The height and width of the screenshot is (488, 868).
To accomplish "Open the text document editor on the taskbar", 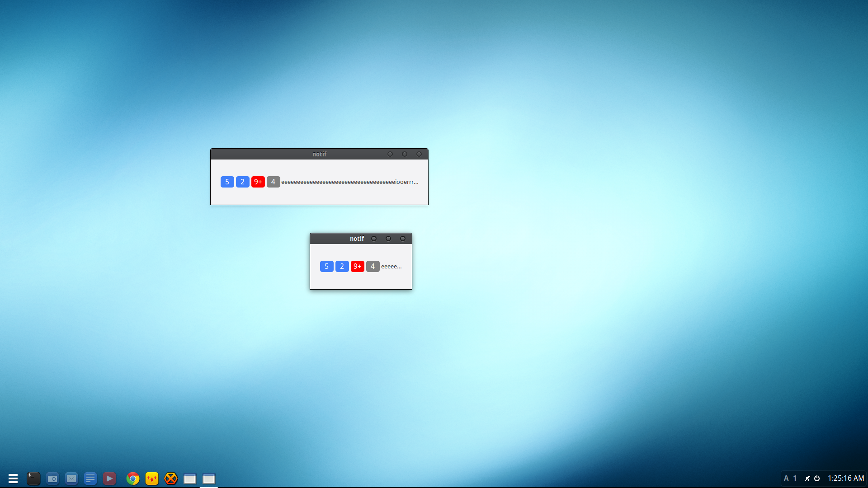I will [x=90, y=479].
